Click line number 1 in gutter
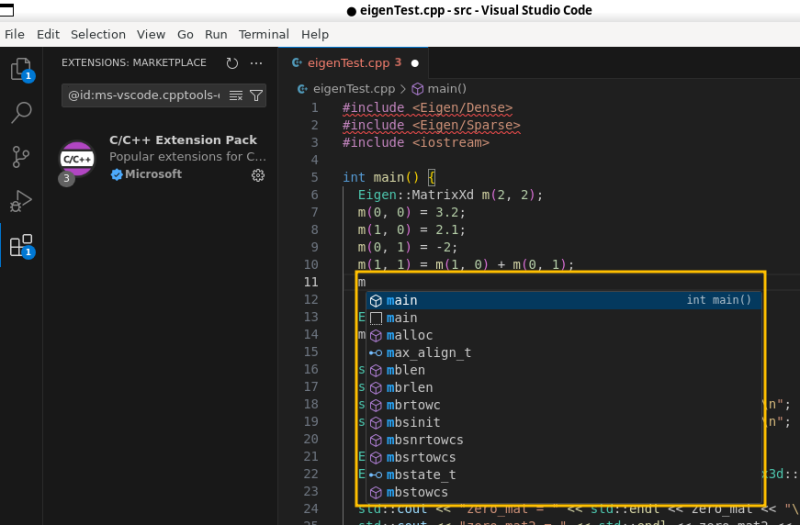800x525 pixels. [314, 108]
